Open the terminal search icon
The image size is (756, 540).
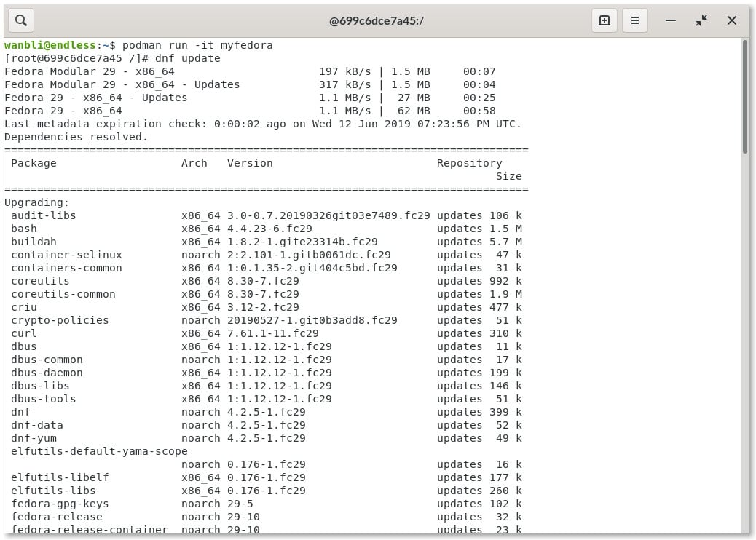[x=21, y=20]
